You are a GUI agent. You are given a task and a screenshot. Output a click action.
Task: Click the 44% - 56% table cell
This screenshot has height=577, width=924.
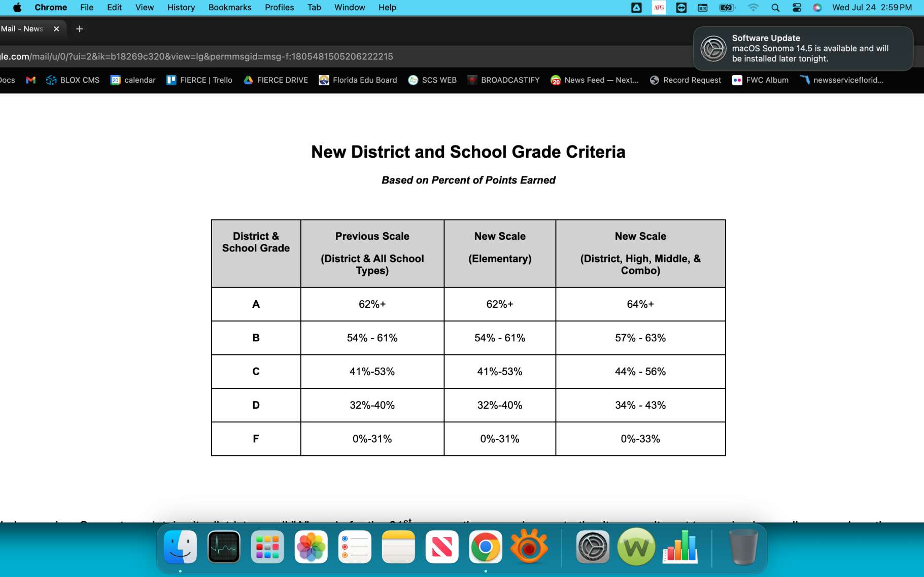(x=640, y=372)
